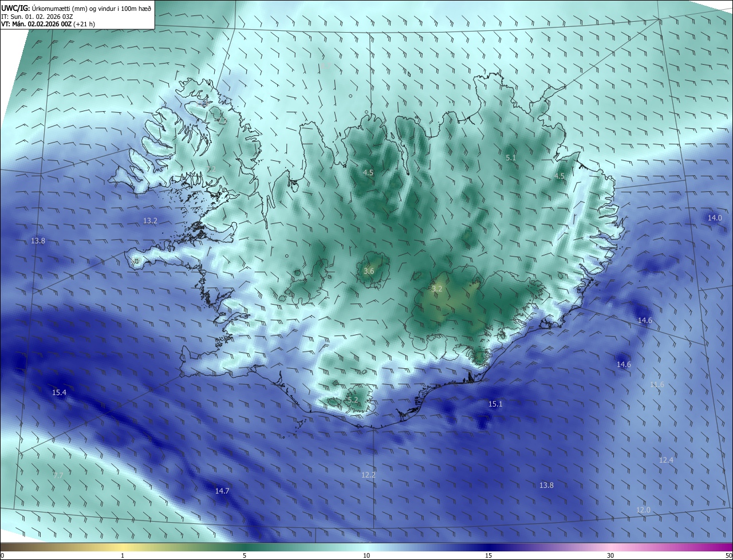Click the 3.2 value label on the large glacier

(x=437, y=289)
